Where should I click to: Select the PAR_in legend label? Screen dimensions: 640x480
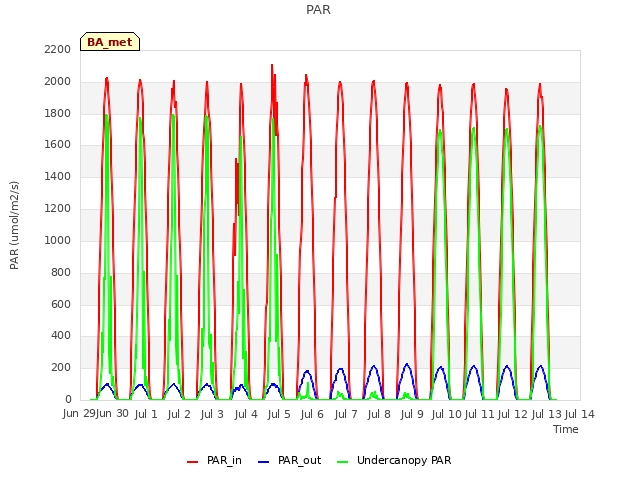pos(224,460)
